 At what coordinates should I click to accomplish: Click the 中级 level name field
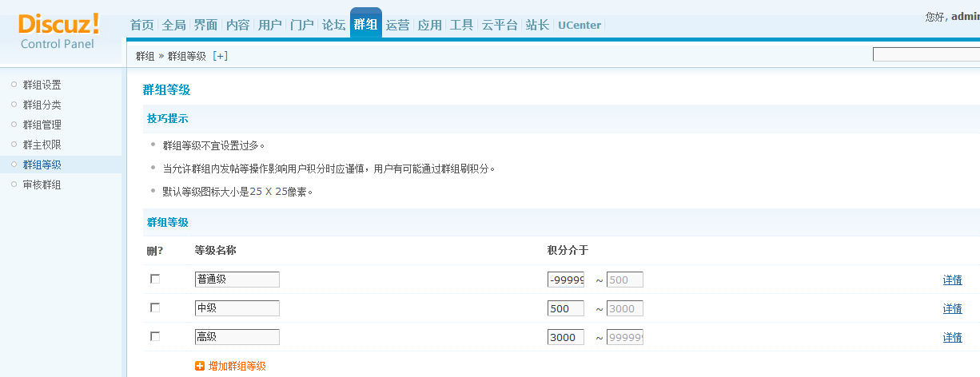coord(237,308)
